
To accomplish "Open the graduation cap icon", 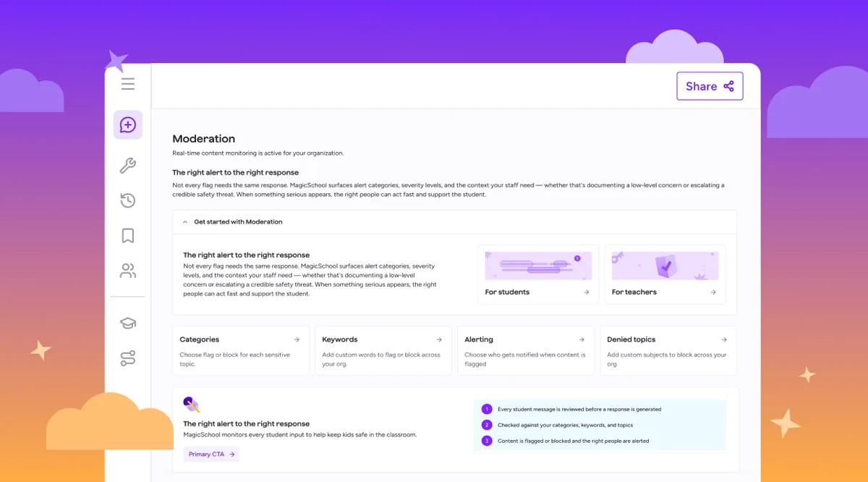I will click(x=128, y=324).
